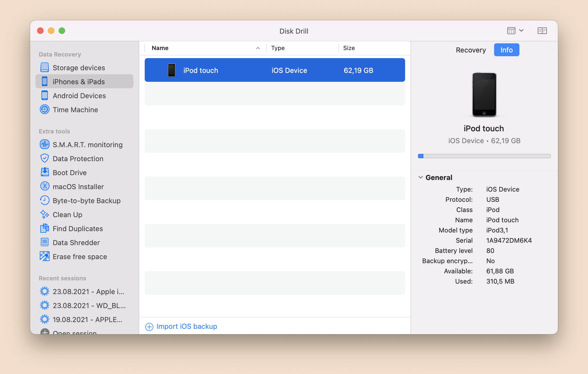Click gear icon of 23.08.2021 WD_BL session
This screenshot has width=588, height=374.
[45, 305]
